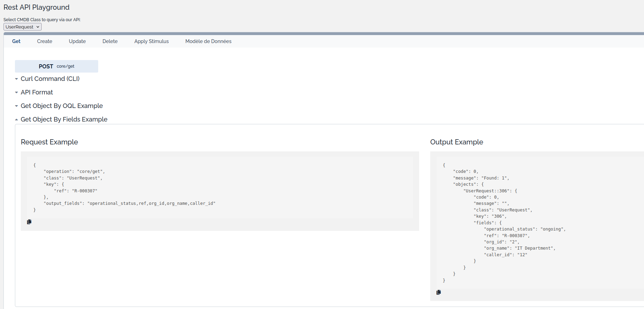Open the UserRequest CMDB class dropdown

coord(23,27)
